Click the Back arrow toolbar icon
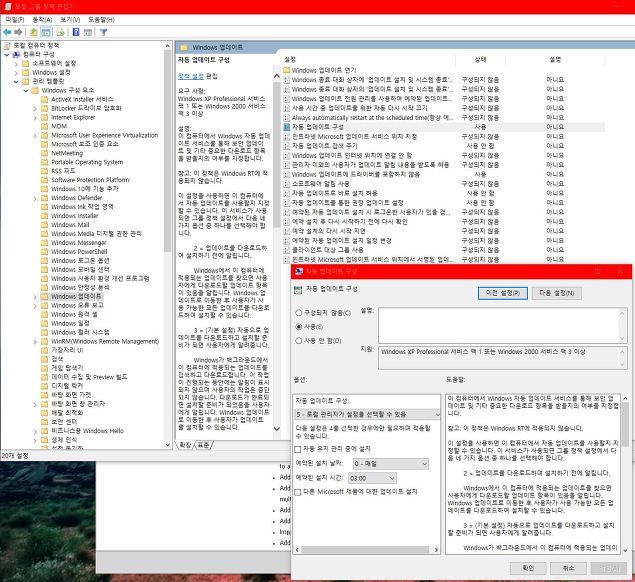This screenshot has width=635, height=582. coord(7,32)
